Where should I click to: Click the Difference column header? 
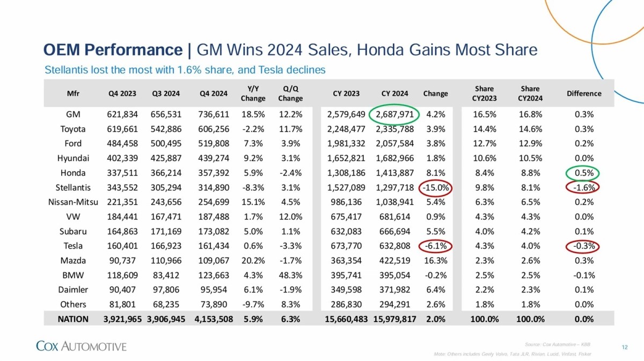584,93
